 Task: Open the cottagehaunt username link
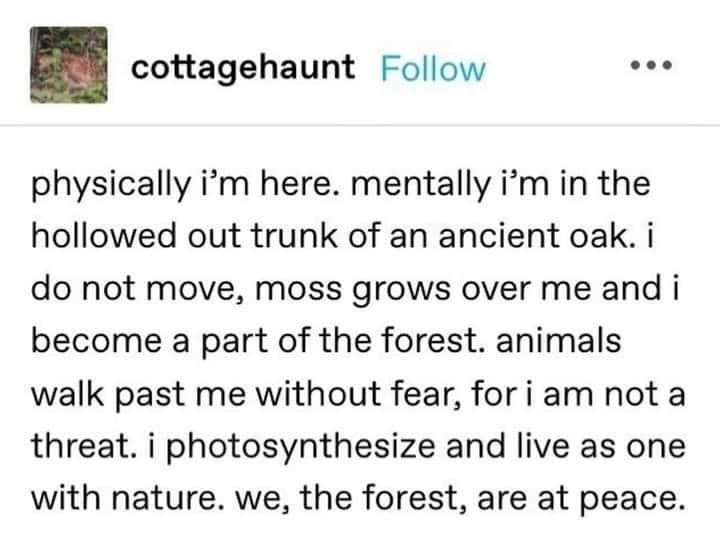(x=243, y=68)
